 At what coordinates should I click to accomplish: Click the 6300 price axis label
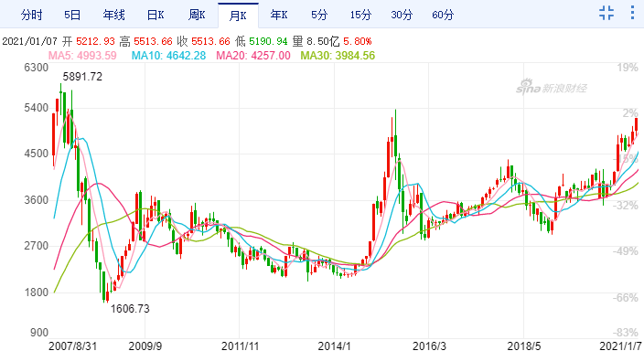pos(37,68)
